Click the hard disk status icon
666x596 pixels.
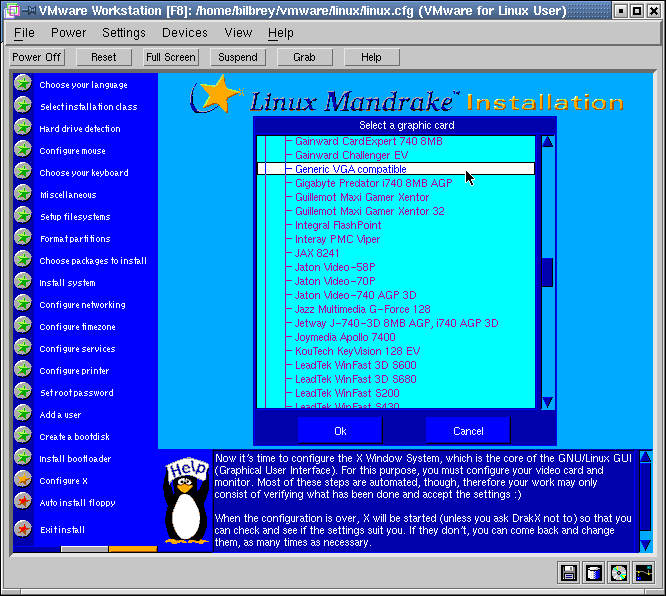594,573
